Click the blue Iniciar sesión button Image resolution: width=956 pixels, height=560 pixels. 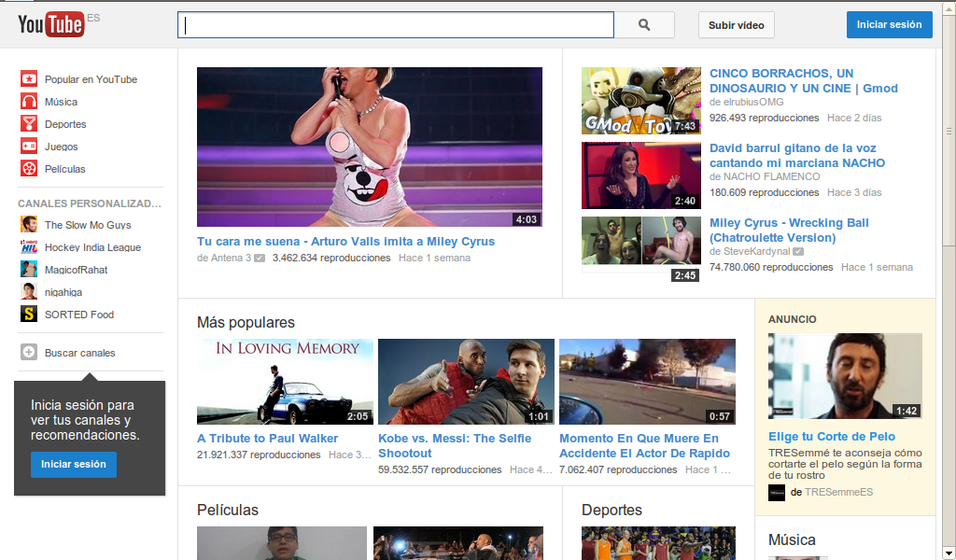(x=889, y=24)
